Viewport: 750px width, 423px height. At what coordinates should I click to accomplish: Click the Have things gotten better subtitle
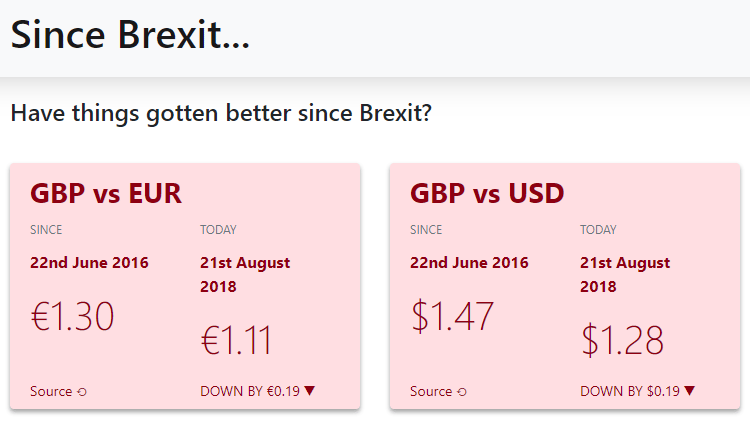click(x=221, y=113)
